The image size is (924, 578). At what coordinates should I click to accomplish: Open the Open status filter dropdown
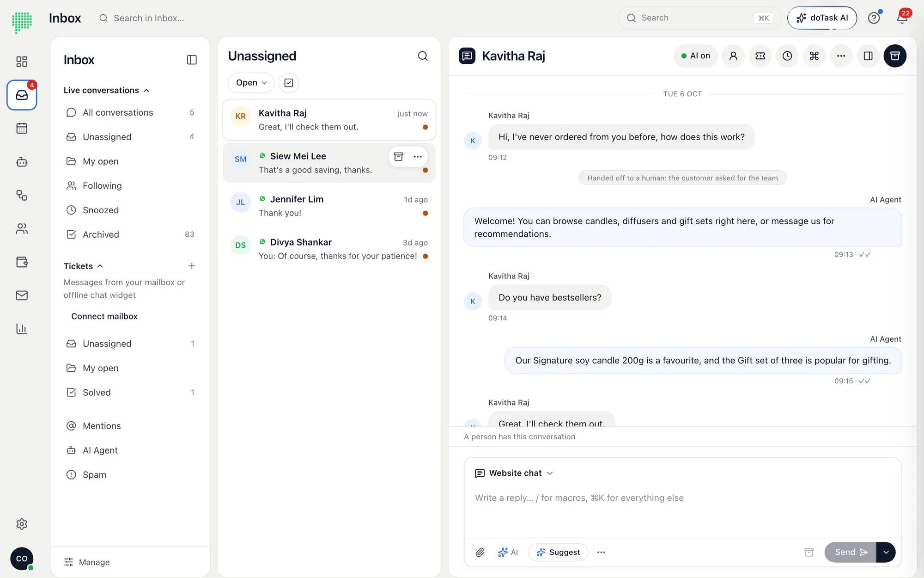[x=251, y=83]
